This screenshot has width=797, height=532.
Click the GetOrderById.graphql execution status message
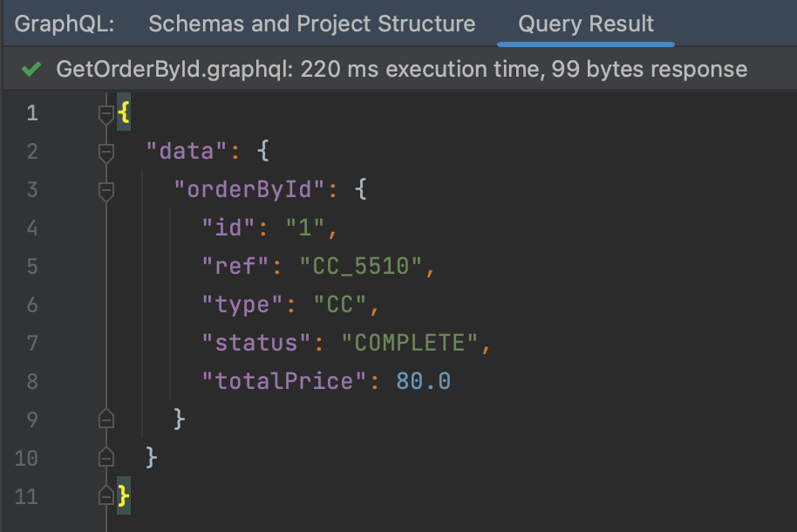pyautogui.click(x=401, y=70)
